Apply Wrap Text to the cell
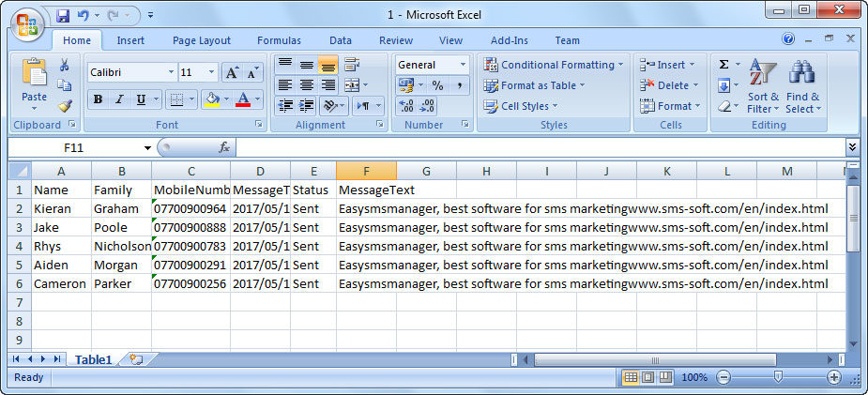 tap(352, 65)
